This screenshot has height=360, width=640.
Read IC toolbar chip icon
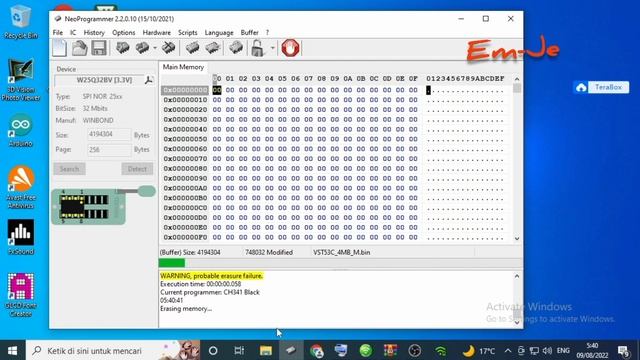click(x=122, y=48)
